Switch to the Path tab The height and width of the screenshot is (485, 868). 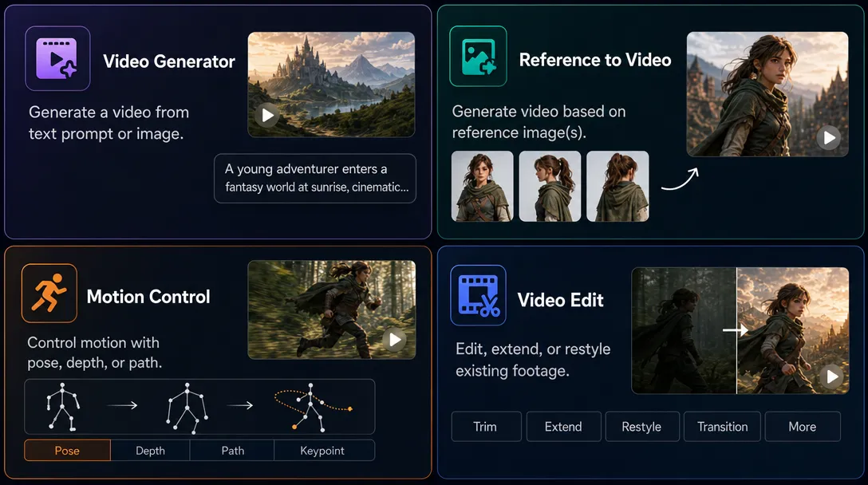(232, 451)
